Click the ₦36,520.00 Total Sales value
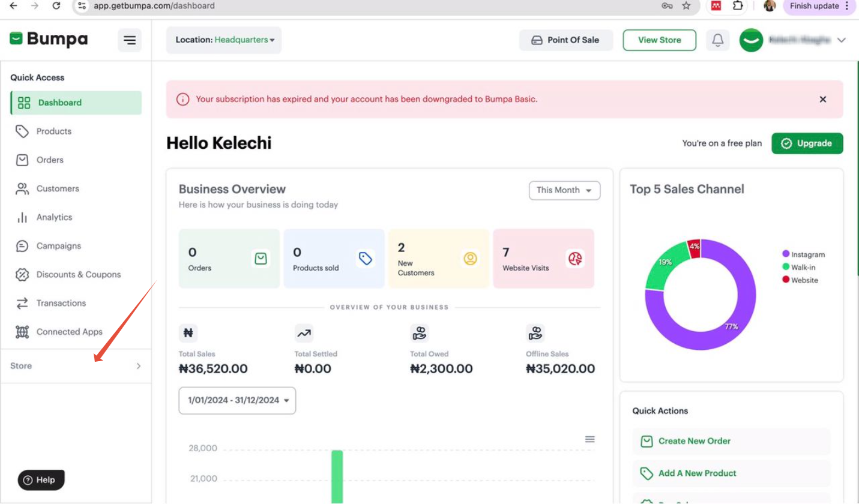 tap(213, 369)
